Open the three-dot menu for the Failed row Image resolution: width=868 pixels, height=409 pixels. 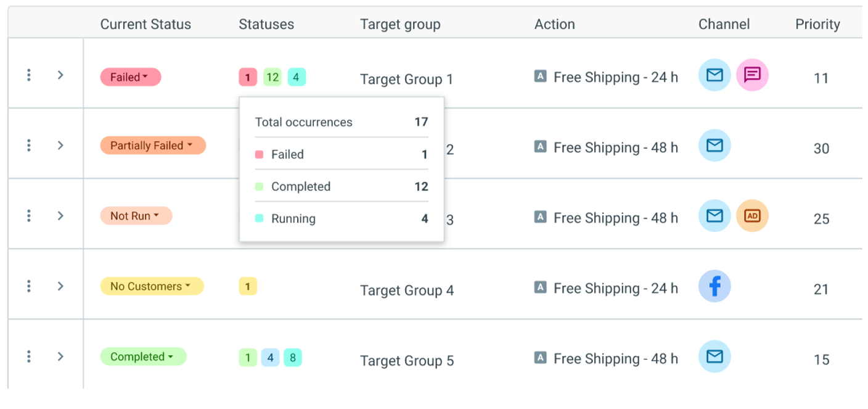tap(29, 75)
